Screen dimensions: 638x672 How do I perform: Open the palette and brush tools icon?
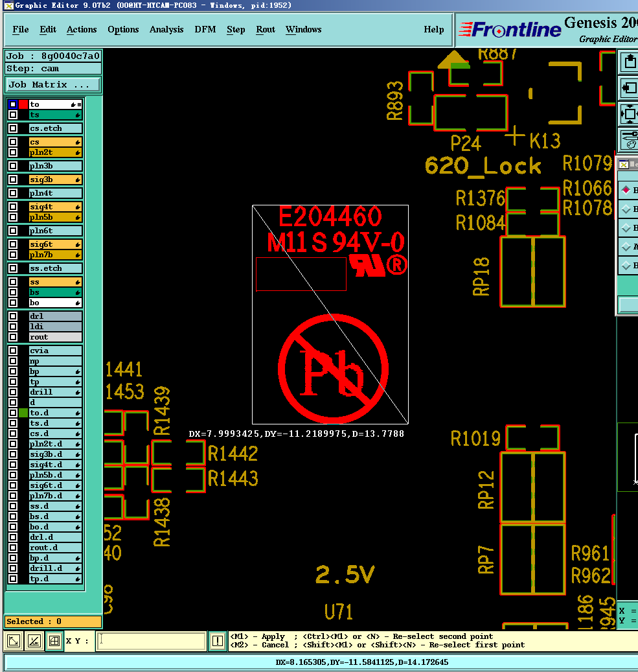(629, 140)
